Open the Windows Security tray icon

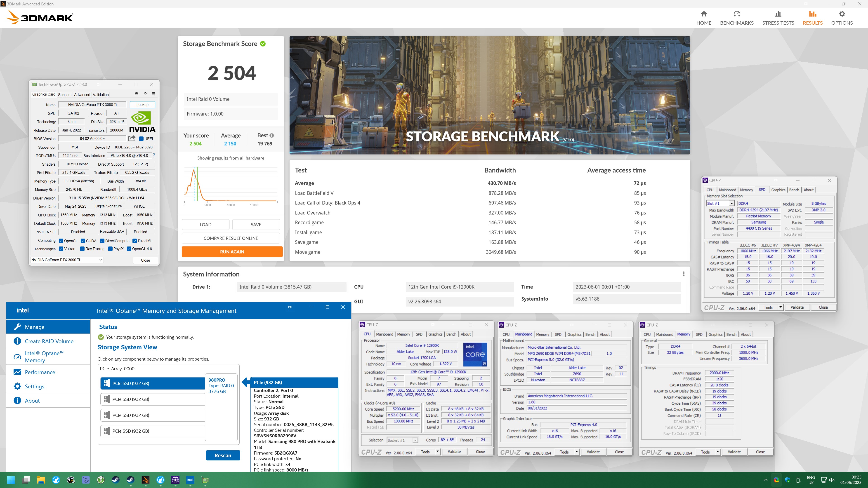point(787,480)
